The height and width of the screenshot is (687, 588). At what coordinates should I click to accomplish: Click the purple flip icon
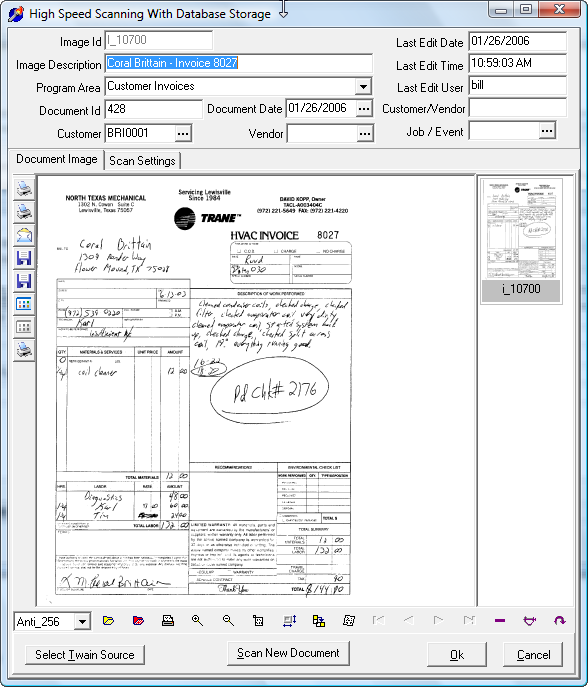(530, 620)
